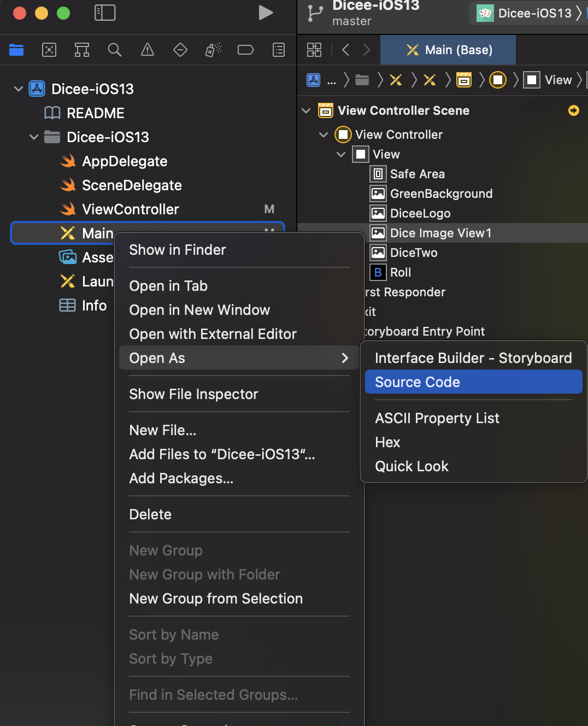Collapse the View Controller outline item
Screen dimensions: 588x726
[x=324, y=135]
